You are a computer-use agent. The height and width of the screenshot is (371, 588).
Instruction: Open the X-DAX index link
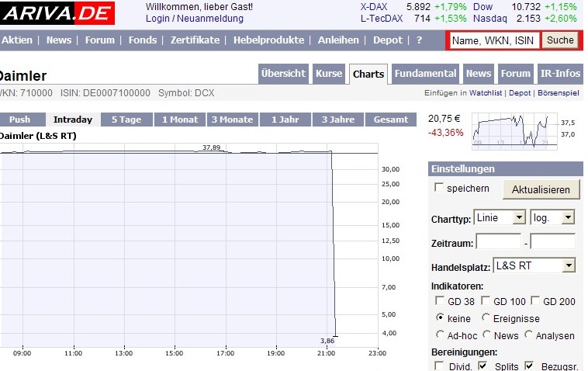pyautogui.click(x=374, y=7)
